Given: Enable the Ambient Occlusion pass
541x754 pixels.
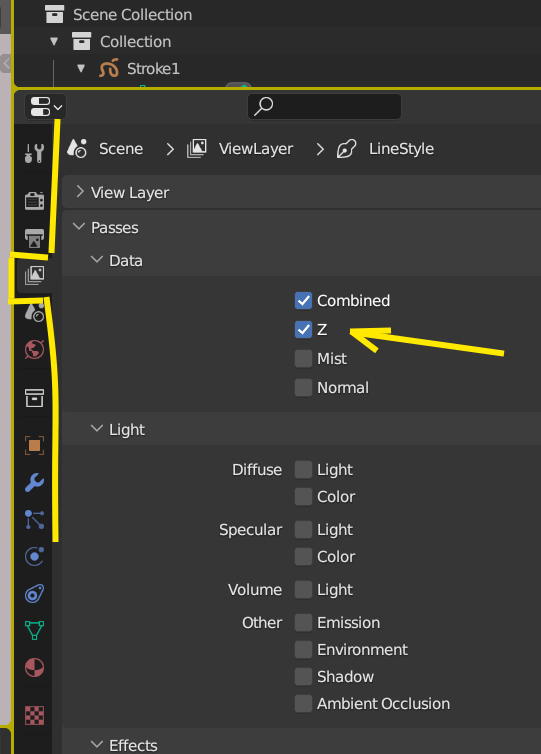Looking at the screenshot, I should click(303, 704).
